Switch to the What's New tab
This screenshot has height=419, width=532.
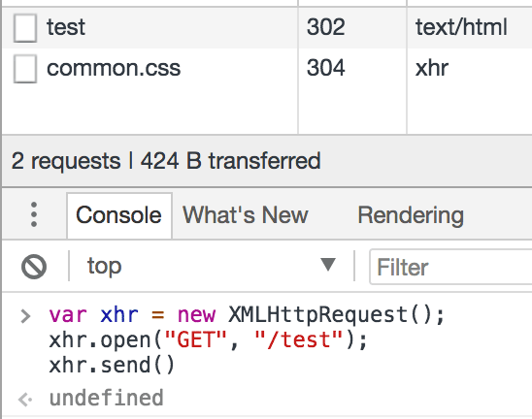pyautogui.click(x=246, y=215)
